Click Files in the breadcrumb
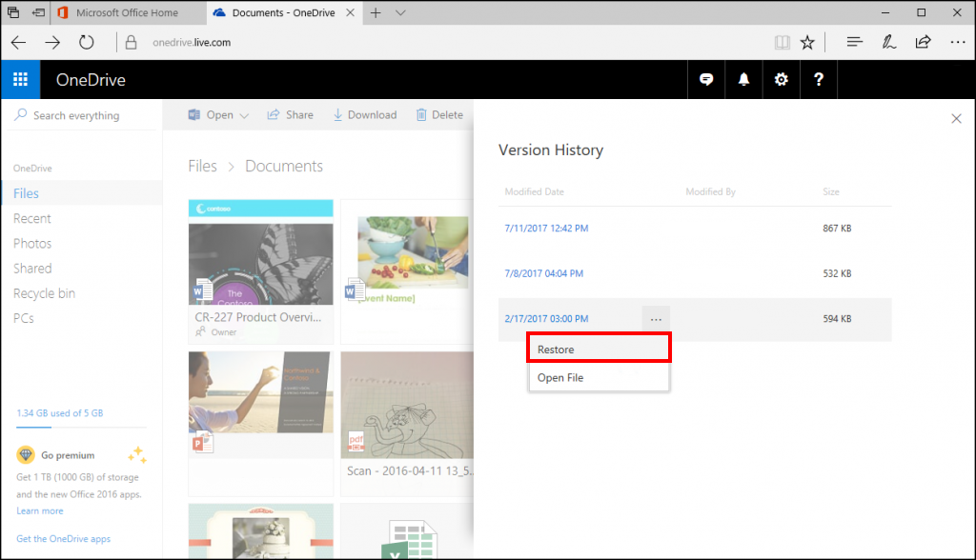Screen dimensions: 976x560 (202, 166)
